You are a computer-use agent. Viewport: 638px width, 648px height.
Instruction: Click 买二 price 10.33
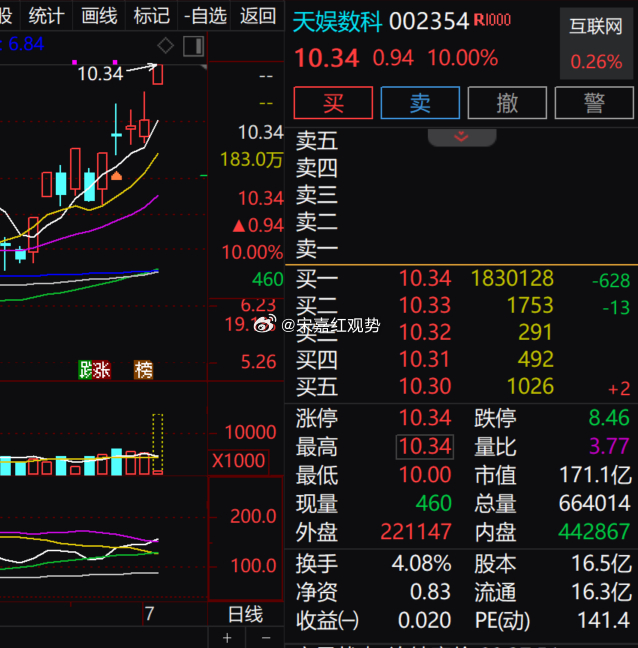[425, 305]
